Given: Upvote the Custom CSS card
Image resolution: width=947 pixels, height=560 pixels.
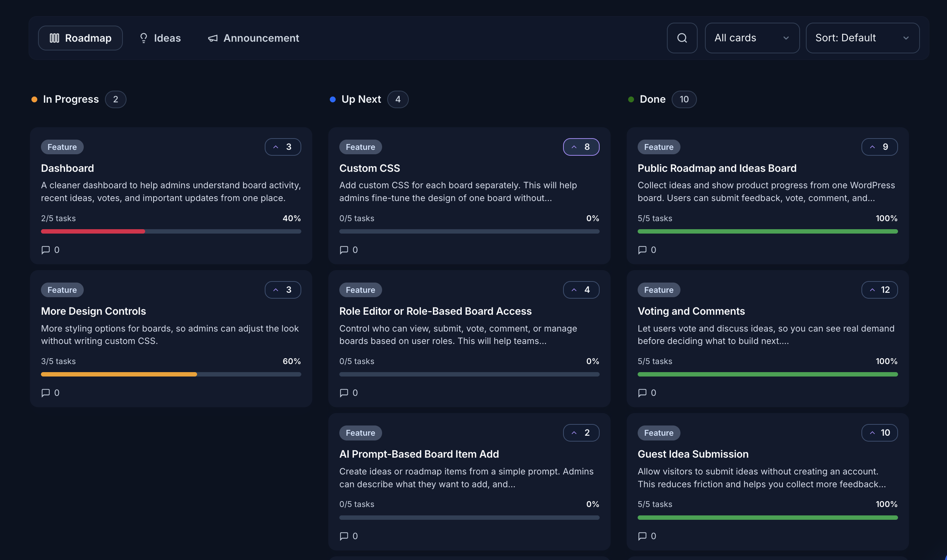Looking at the screenshot, I should point(581,147).
